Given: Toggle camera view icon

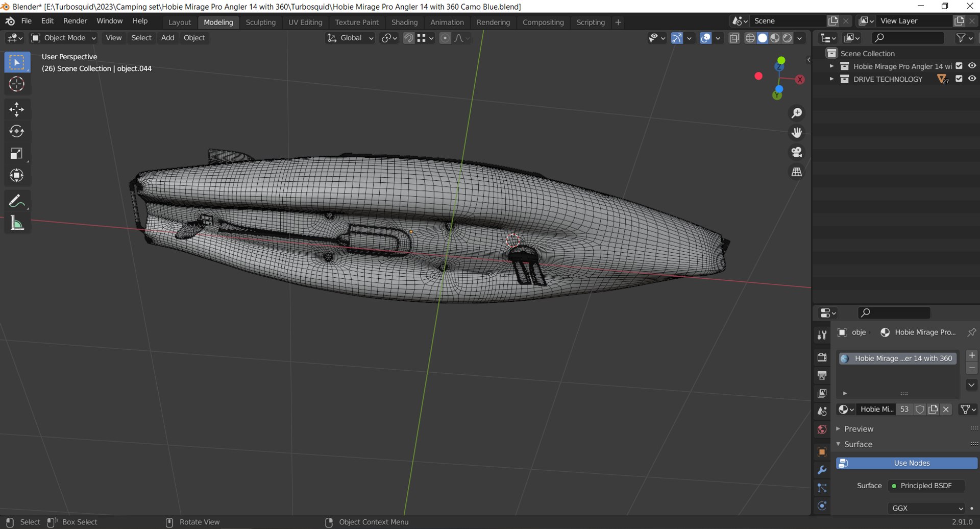Looking at the screenshot, I should pyautogui.click(x=797, y=152).
